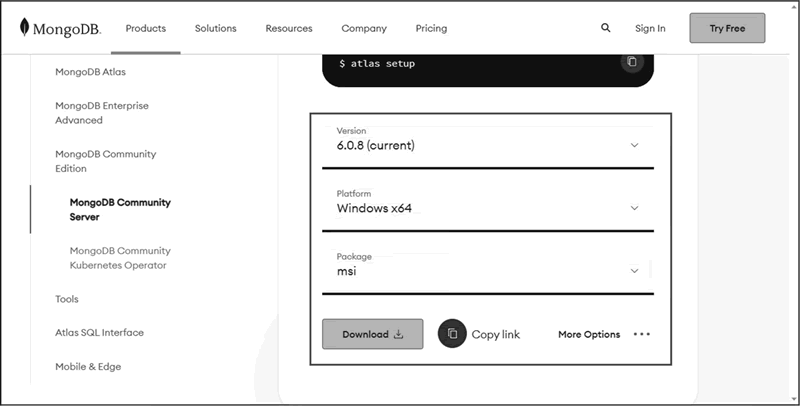This screenshot has width=800, height=406.
Task: Open the Package msi dropdown
Action: click(x=488, y=270)
